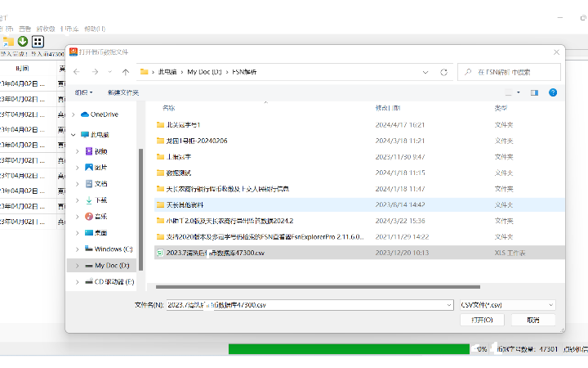Open the second-to-last menu before 帮助

[x=69, y=29]
